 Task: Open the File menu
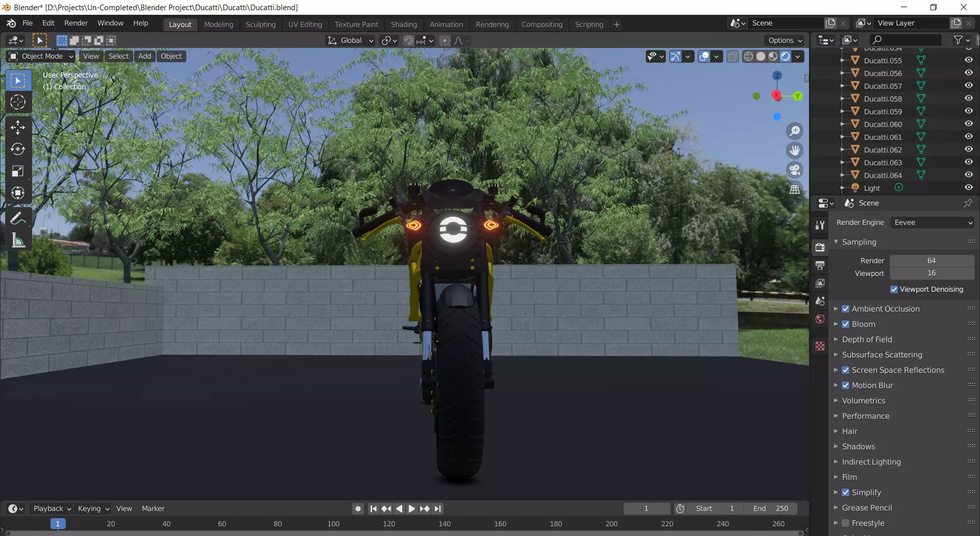pos(28,23)
